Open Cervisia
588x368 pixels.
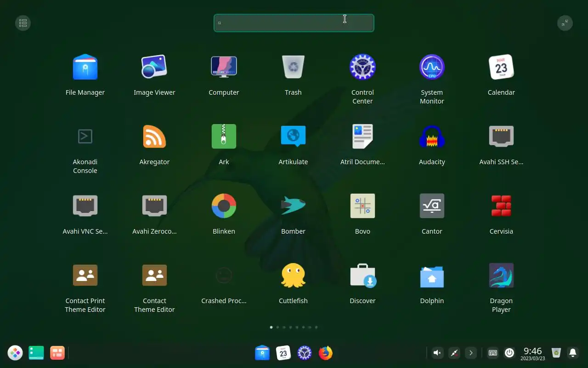pyautogui.click(x=501, y=206)
